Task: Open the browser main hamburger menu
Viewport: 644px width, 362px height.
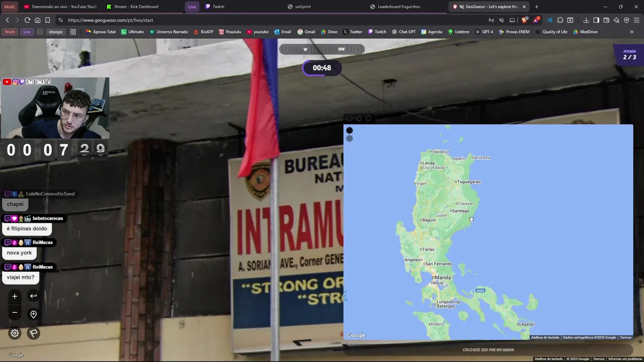Action: 636,20
